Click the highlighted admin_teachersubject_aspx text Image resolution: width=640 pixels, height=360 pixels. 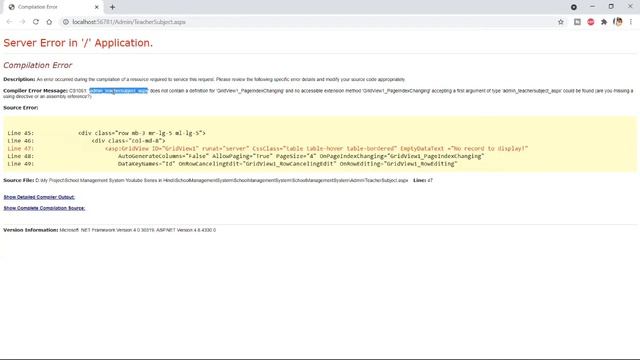click(119, 91)
